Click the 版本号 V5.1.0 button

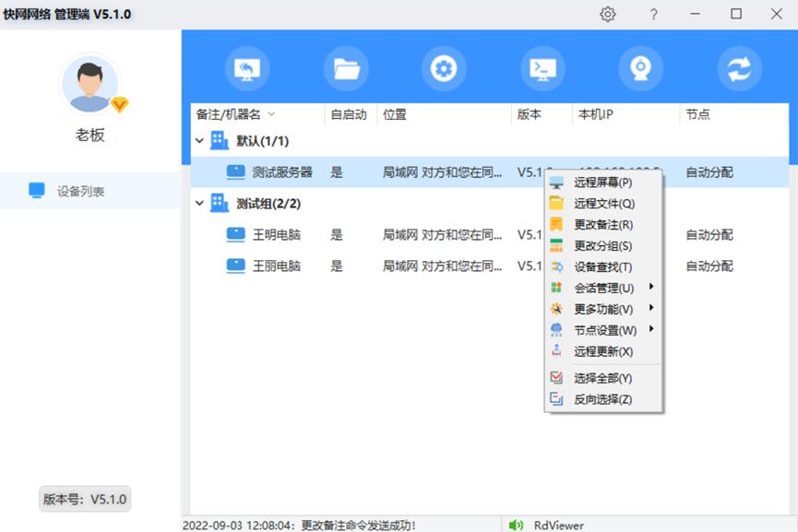point(84,498)
